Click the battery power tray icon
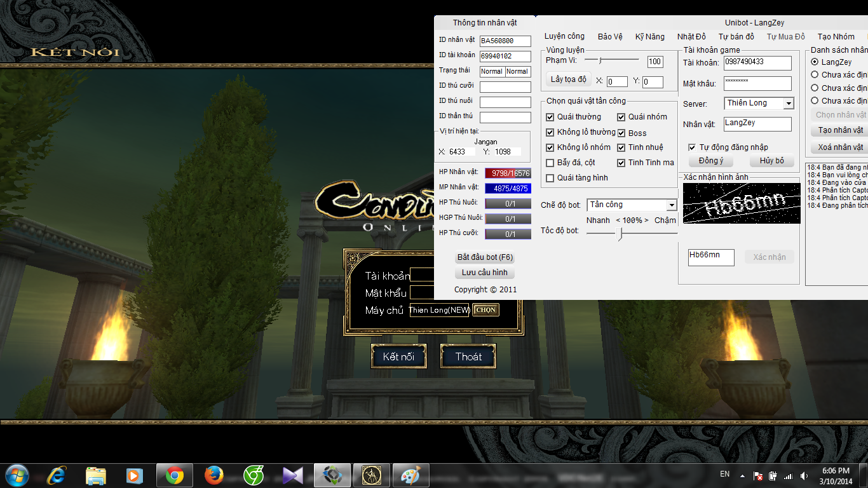The height and width of the screenshot is (488, 868). tap(773, 475)
